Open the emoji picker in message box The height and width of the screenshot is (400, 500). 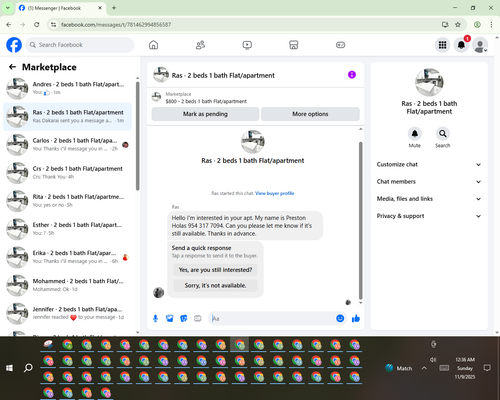340,318
